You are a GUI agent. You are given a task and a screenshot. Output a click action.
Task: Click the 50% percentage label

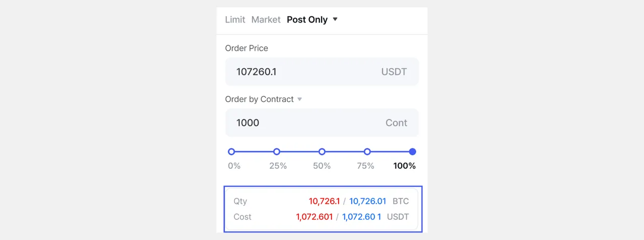tap(322, 166)
